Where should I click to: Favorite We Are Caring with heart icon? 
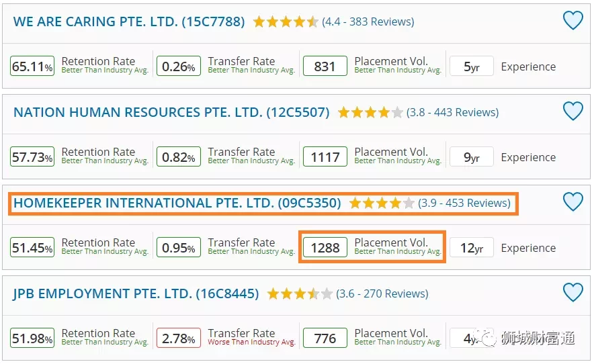(x=572, y=20)
